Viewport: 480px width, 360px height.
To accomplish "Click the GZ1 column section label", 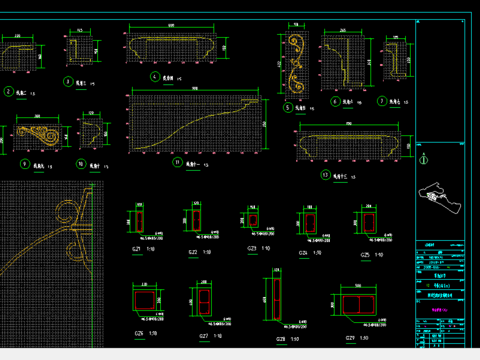I will point(136,249).
